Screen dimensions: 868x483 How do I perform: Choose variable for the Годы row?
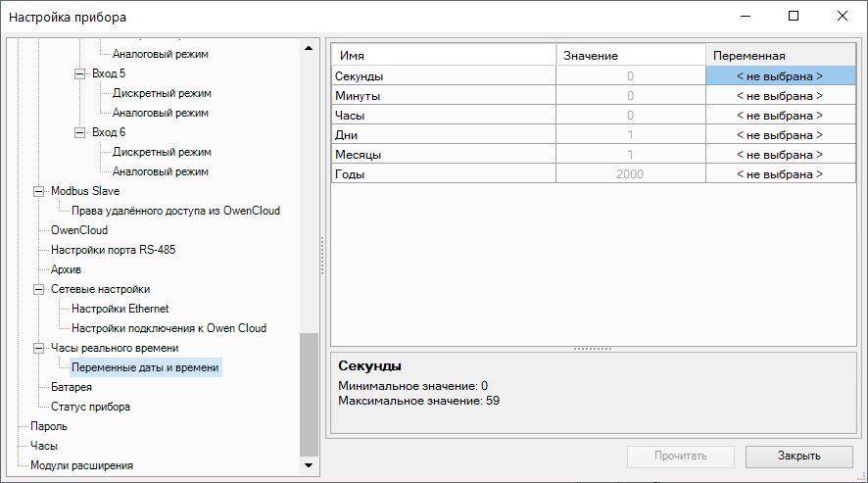tap(780, 174)
